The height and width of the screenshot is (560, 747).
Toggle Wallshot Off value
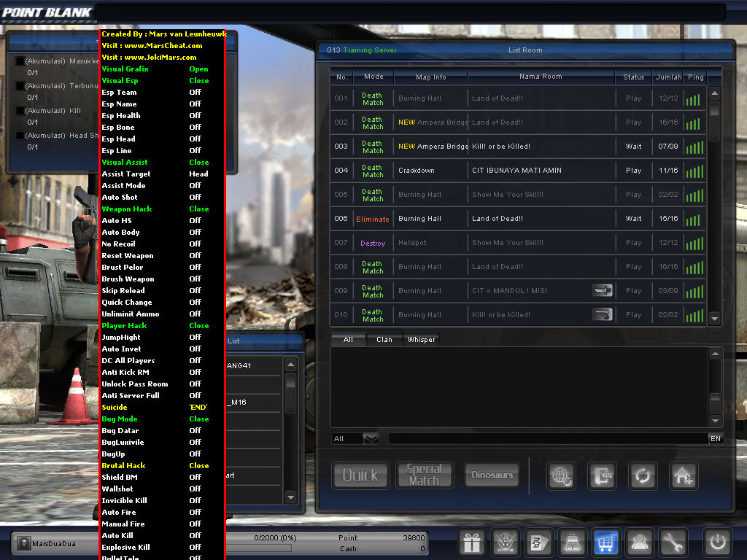196,489
